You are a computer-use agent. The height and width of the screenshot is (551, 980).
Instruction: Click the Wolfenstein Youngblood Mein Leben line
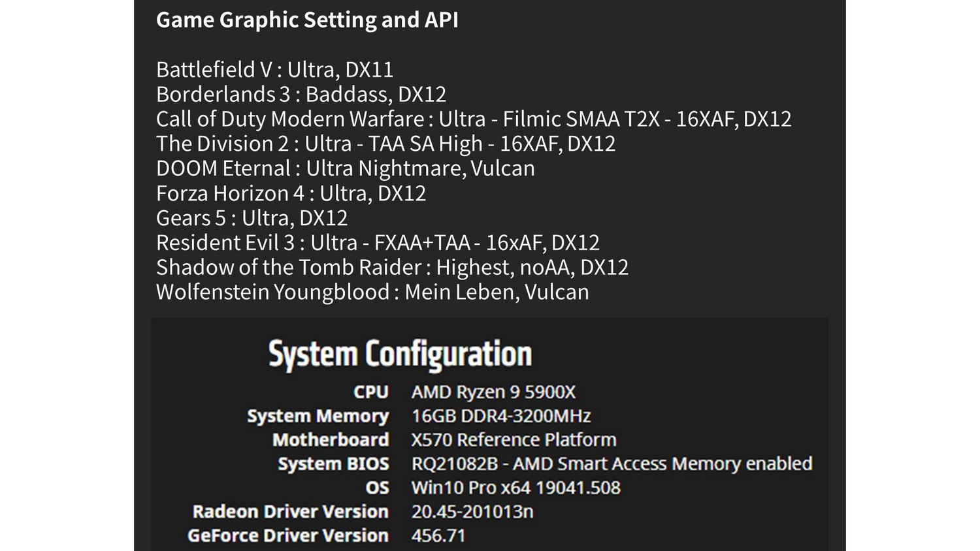click(x=372, y=292)
